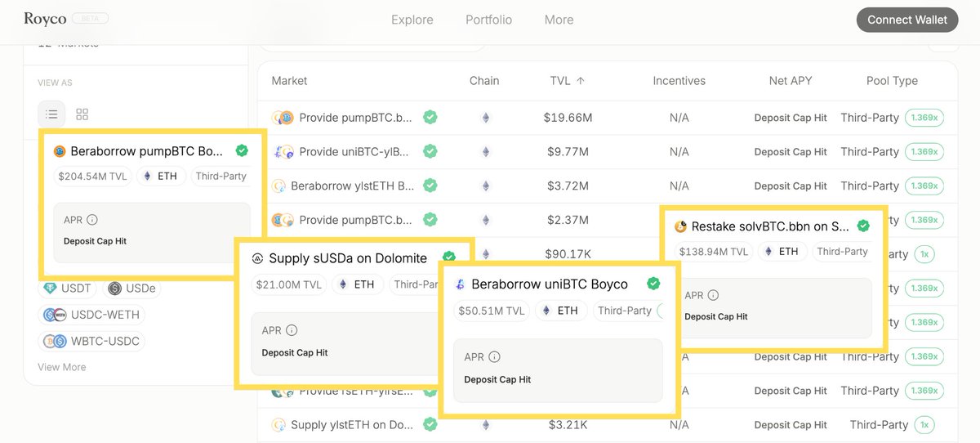Viewport: 980px width, 443px height.
Task: Click the BETA badge next to Royco
Action: pyautogui.click(x=90, y=18)
